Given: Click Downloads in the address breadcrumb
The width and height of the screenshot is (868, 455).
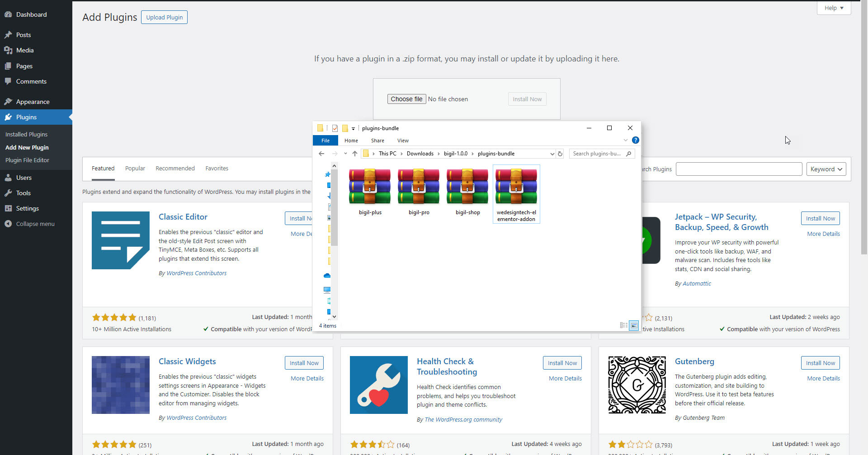Looking at the screenshot, I should [420, 154].
